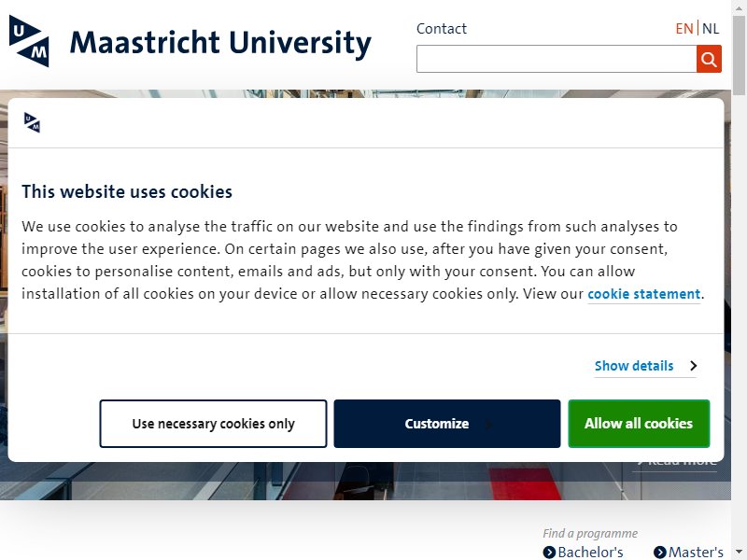Choose Use necessary cookies only
747x560 pixels.
(213, 424)
